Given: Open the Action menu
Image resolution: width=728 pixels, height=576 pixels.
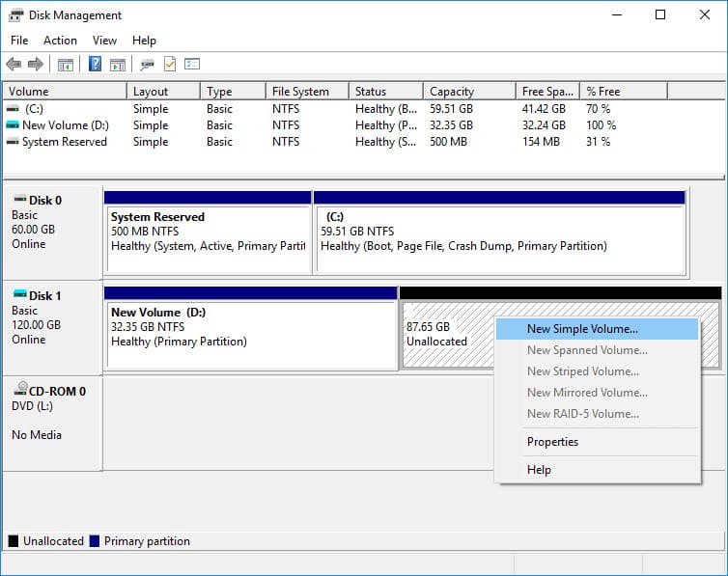Looking at the screenshot, I should 60,41.
